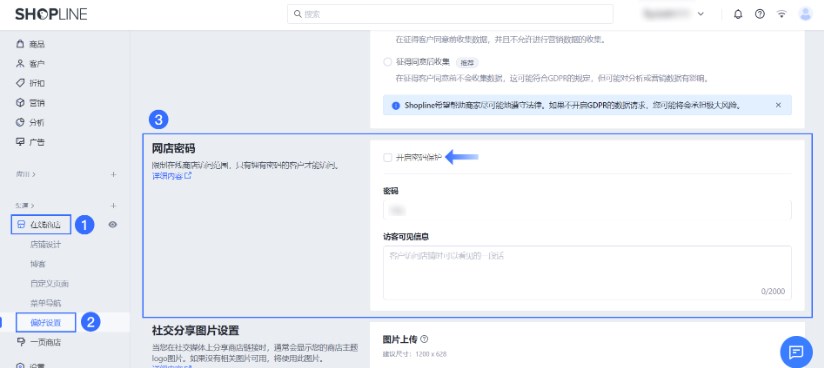Click the 社交分享图片设置 section heading

click(x=195, y=331)
